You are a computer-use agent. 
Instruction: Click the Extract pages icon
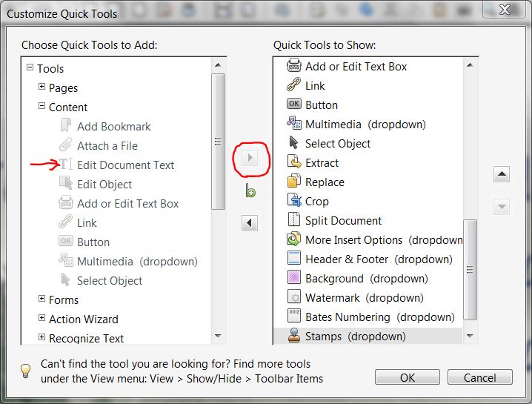point(294,162)
